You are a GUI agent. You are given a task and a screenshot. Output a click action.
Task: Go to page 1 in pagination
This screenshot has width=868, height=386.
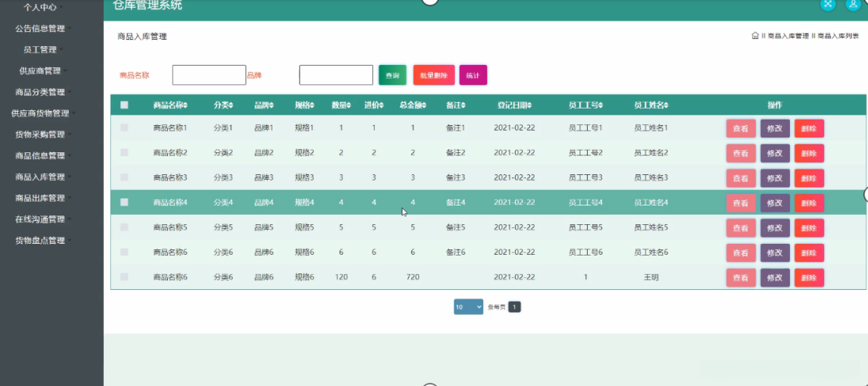coord(515,307)
